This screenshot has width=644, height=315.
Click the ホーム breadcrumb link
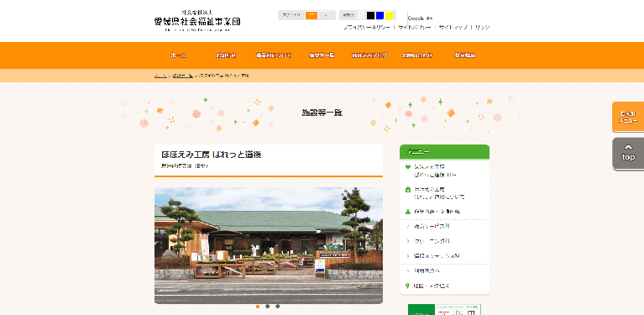[x=160, y=76]
